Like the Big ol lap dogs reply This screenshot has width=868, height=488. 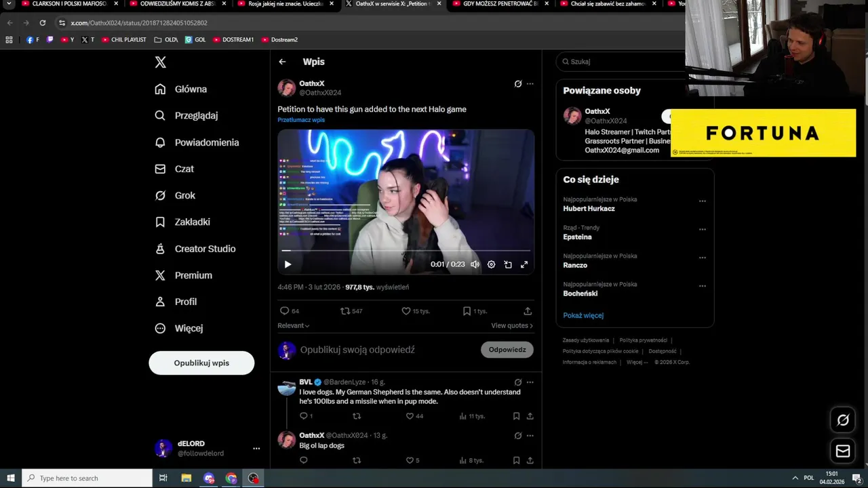coord(412,460)
